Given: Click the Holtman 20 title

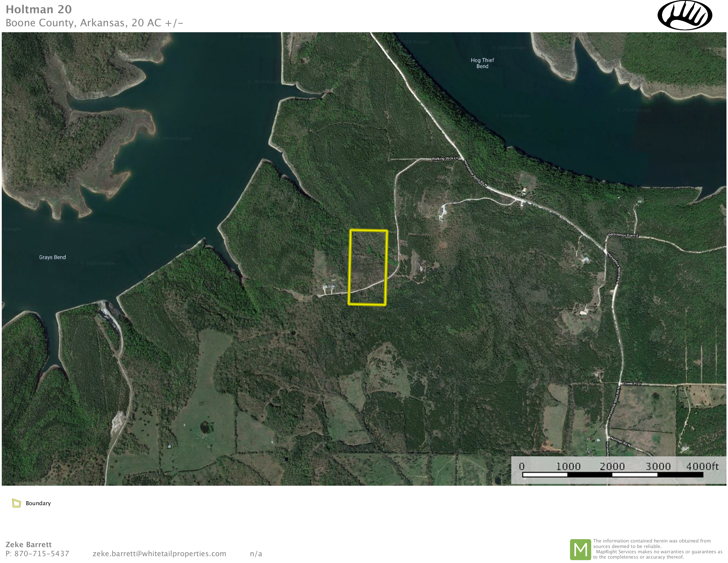Looking at the screenshot, I should coord(39,9).
